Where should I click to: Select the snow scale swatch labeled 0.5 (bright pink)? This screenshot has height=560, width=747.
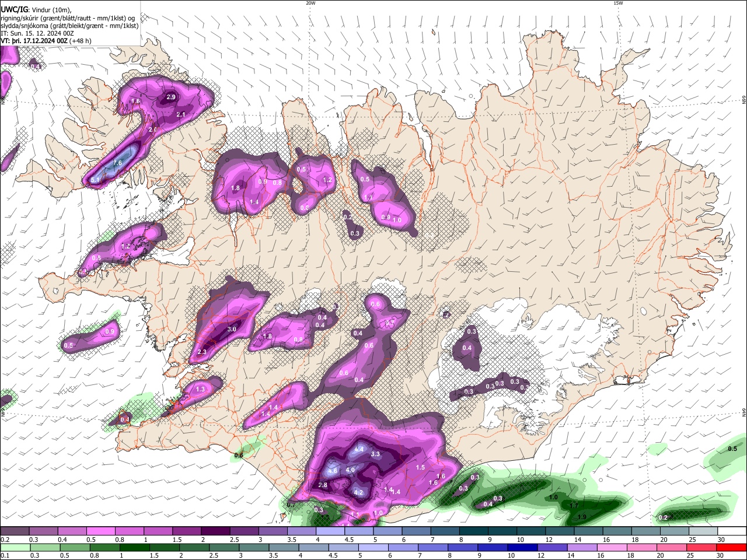click(100, 531)
